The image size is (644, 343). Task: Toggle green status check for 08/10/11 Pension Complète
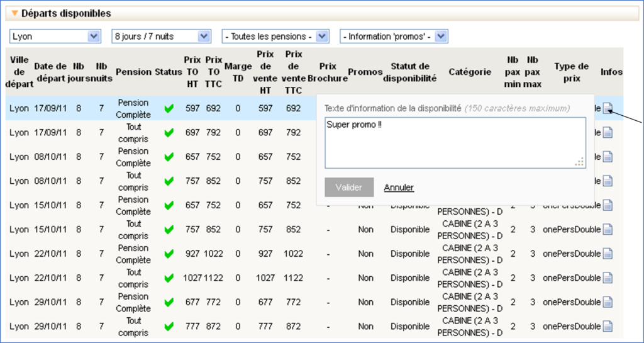pyautogui.click(x=169, y=157)
